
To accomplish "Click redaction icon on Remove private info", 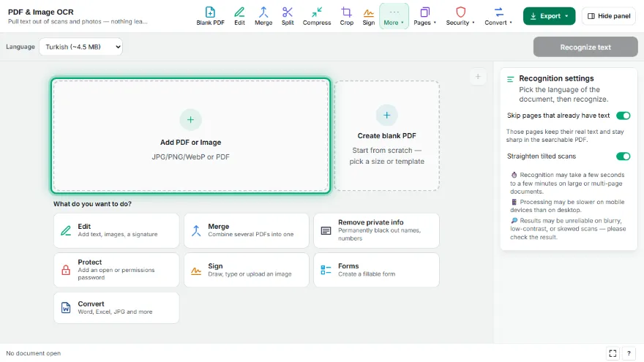I will [326, 230].
